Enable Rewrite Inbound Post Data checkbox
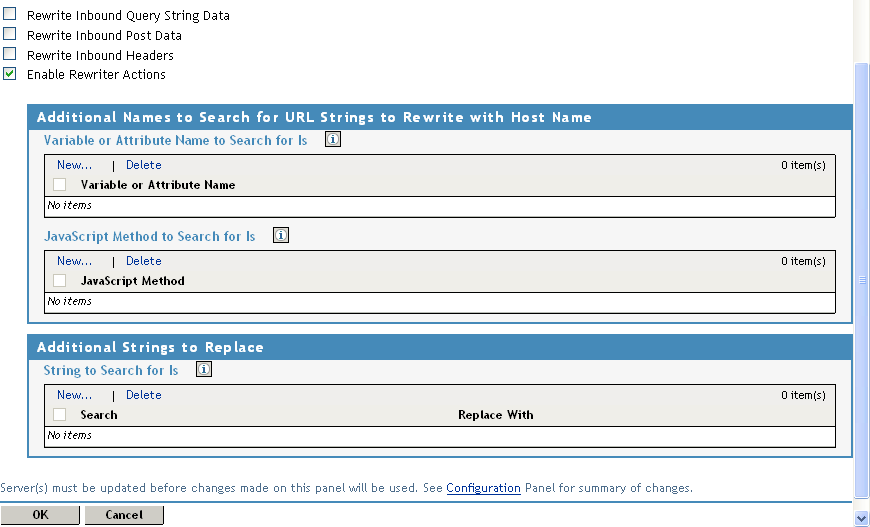 10,34
